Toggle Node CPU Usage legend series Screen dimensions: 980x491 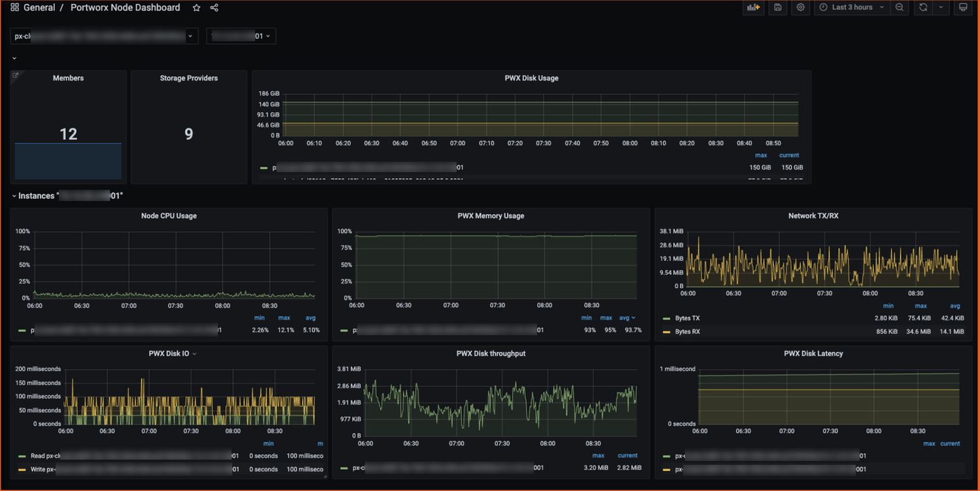coord(126,330)
